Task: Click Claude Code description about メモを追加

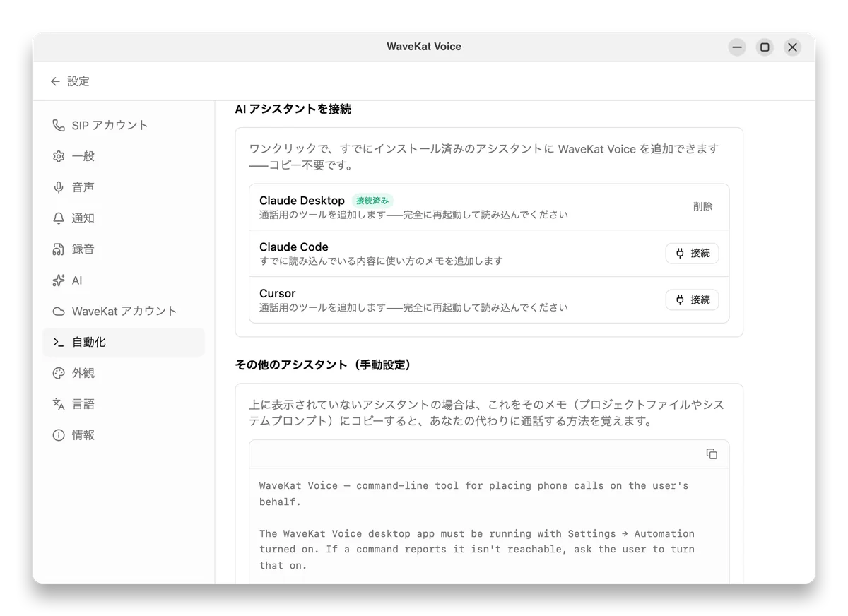Action: click(381, 261)
